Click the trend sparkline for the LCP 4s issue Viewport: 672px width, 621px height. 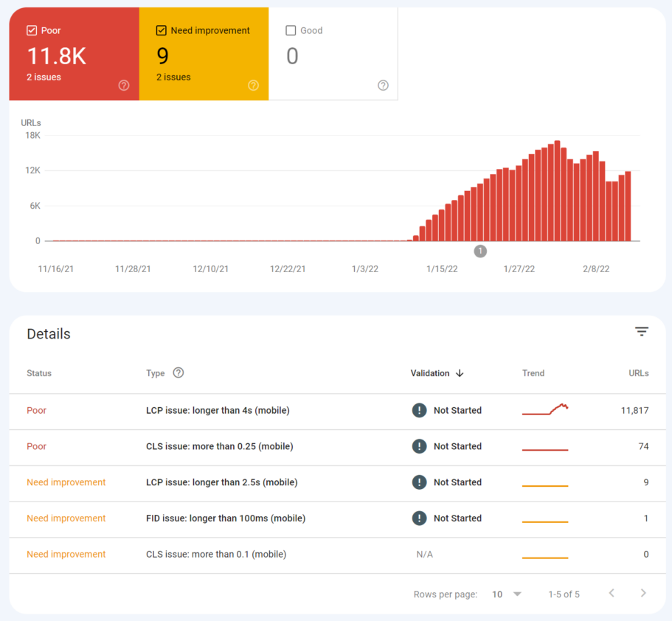point(545,410)
